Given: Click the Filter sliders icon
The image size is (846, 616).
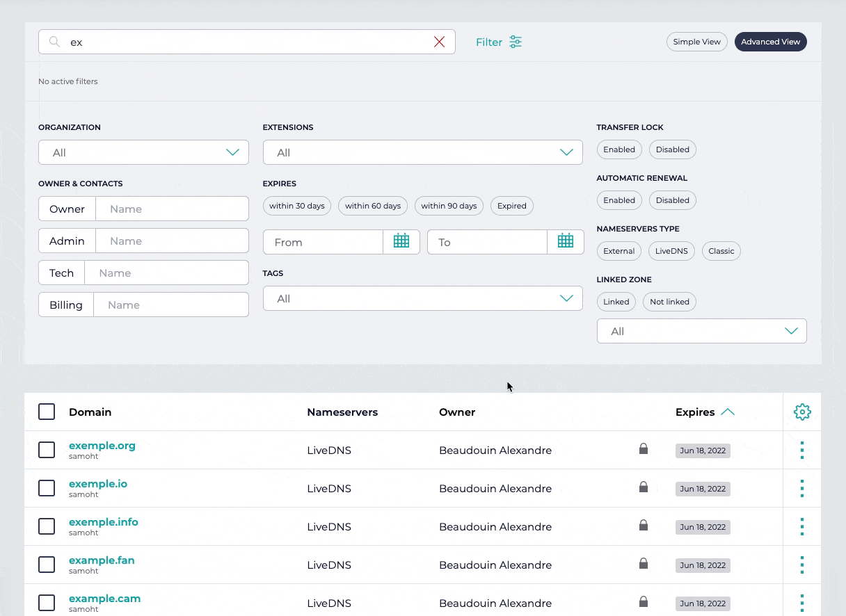Looking at the screenshot, I should click(x=516, y=42).
